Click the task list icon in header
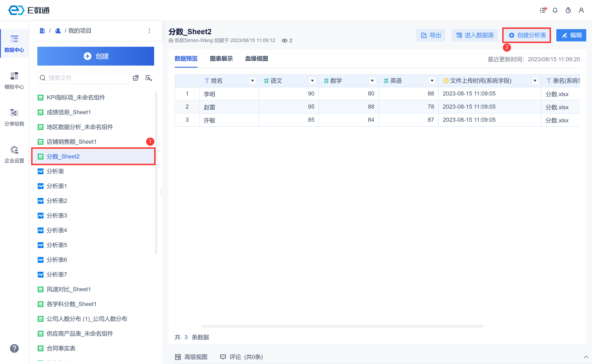Screen dimensions: 592x364 (x=542, y=10)
